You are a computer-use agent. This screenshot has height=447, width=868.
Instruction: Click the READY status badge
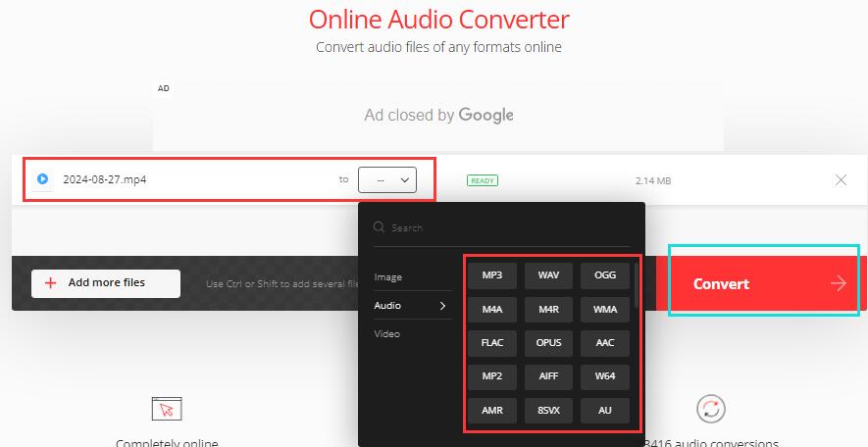483,180
